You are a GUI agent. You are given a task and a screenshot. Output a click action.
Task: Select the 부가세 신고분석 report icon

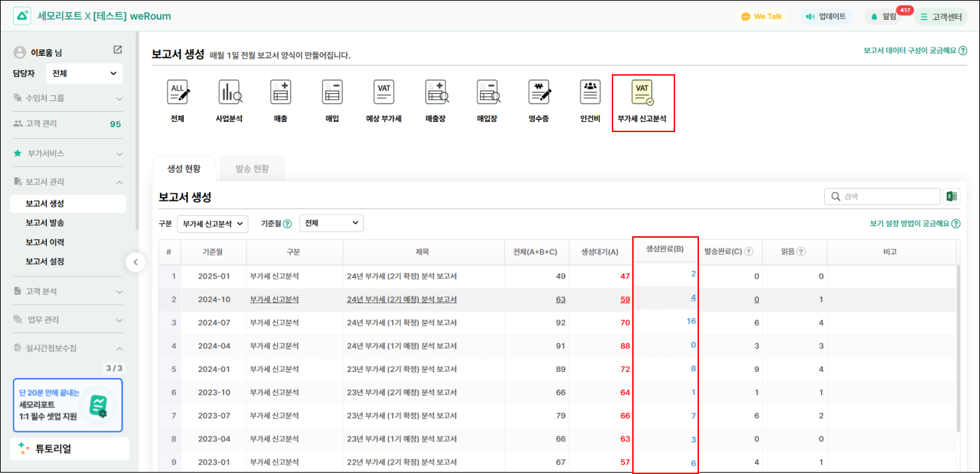click(642, 93)
